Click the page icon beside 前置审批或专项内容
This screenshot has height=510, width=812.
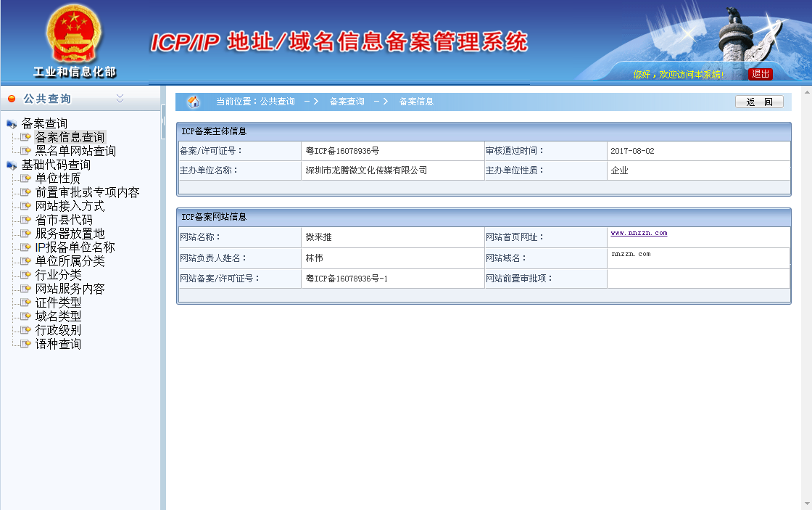click(25, 192)
